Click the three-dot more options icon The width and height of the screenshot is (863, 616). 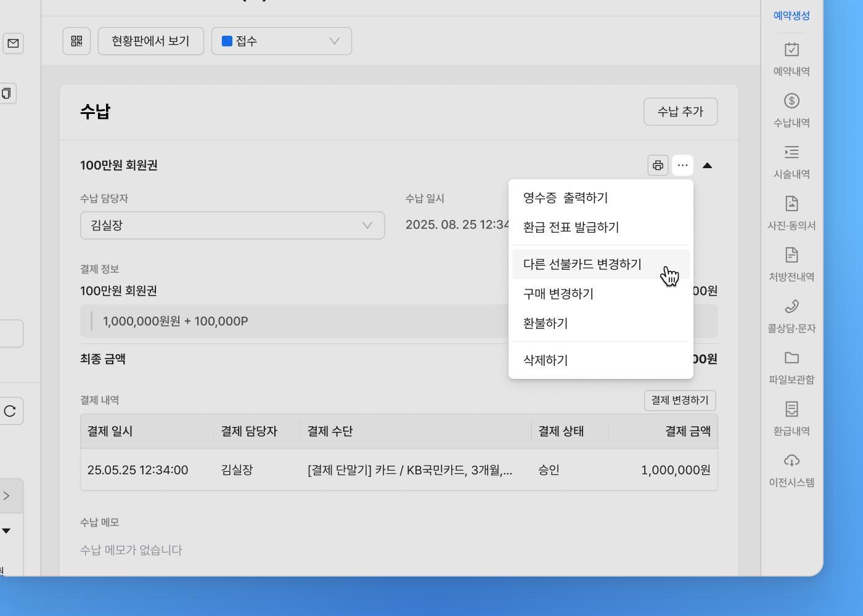coord(682,165)
